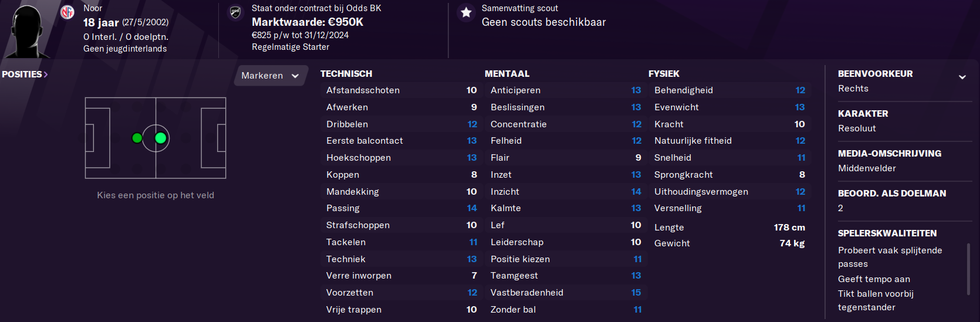Viewport: 980px width, 322px height.
Task: Open the Markeren dropdown
Action: [271, 76]
